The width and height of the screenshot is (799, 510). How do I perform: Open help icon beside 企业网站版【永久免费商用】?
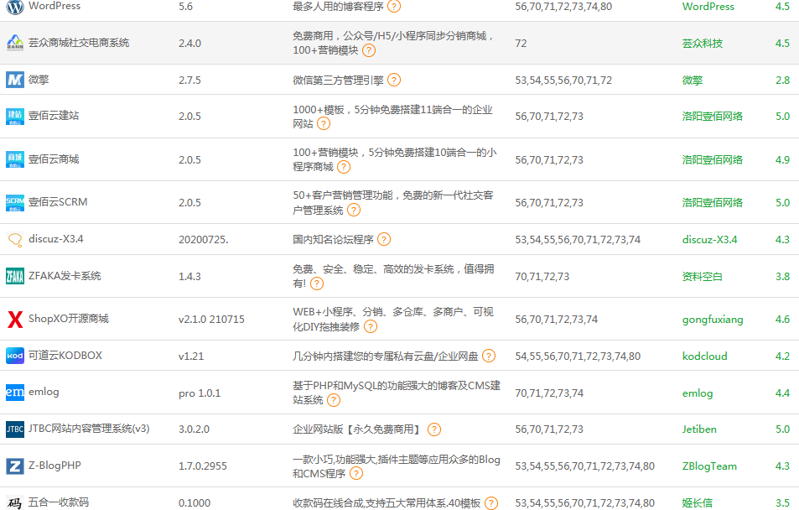point(434,430)
